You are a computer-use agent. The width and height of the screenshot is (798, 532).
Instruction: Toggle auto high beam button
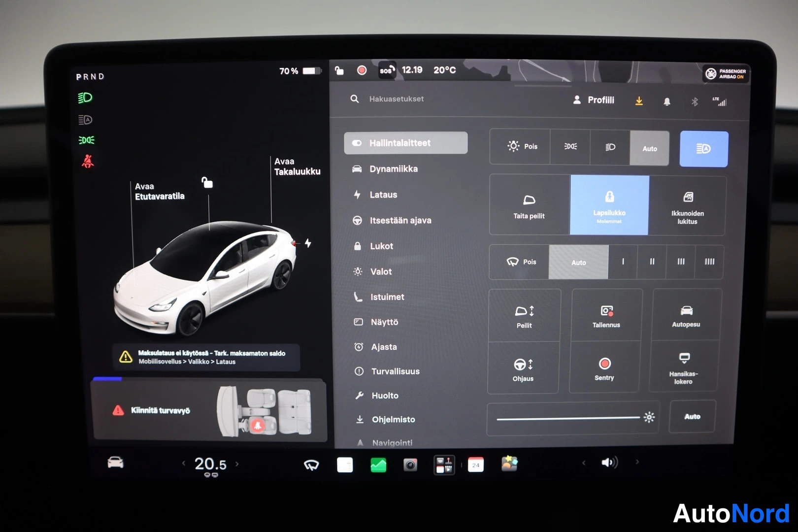[703, 149]
